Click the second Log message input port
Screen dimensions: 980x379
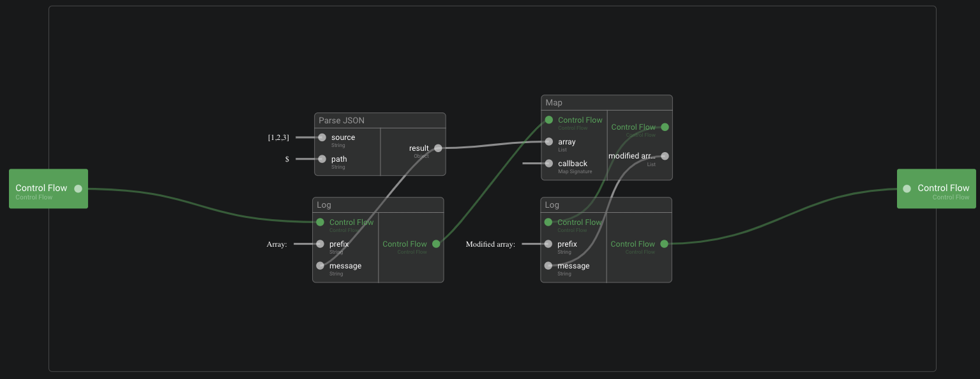[548, 266]
